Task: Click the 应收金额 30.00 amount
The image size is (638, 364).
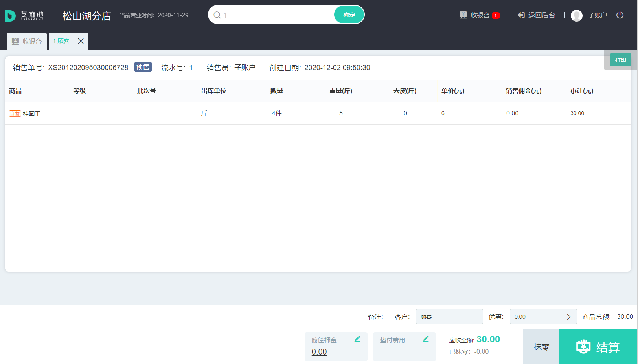Action: [x=488, y=339]
